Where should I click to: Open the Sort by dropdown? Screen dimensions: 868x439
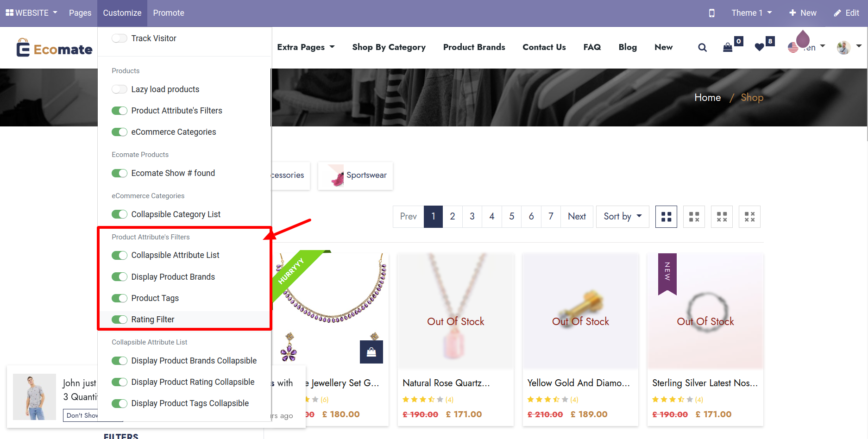[x=623, y=217]
